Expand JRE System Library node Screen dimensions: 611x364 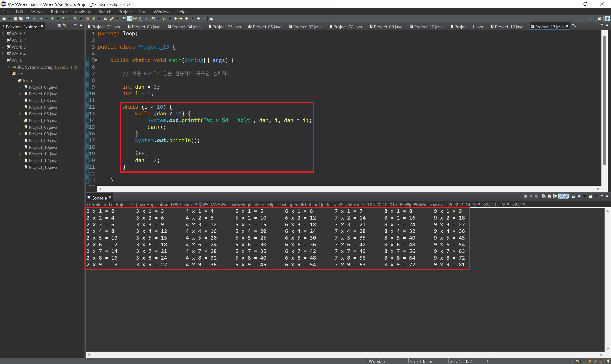9,67
